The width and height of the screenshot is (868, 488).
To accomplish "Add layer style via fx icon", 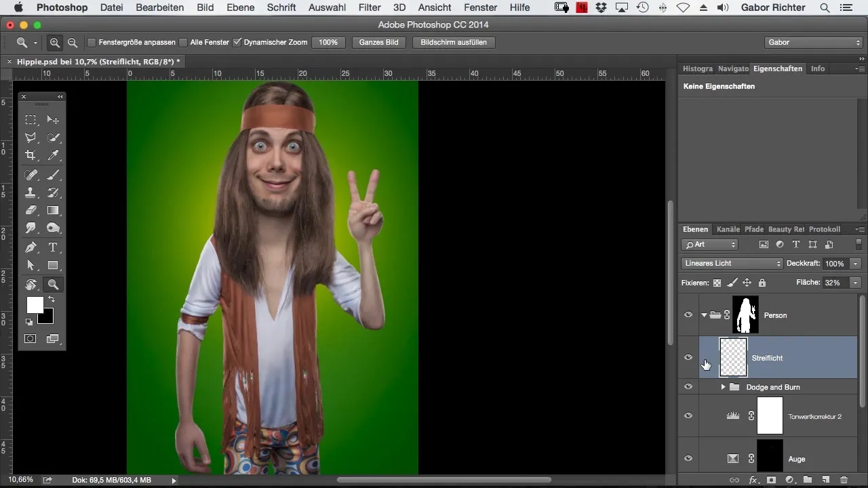I will [753, 480].
